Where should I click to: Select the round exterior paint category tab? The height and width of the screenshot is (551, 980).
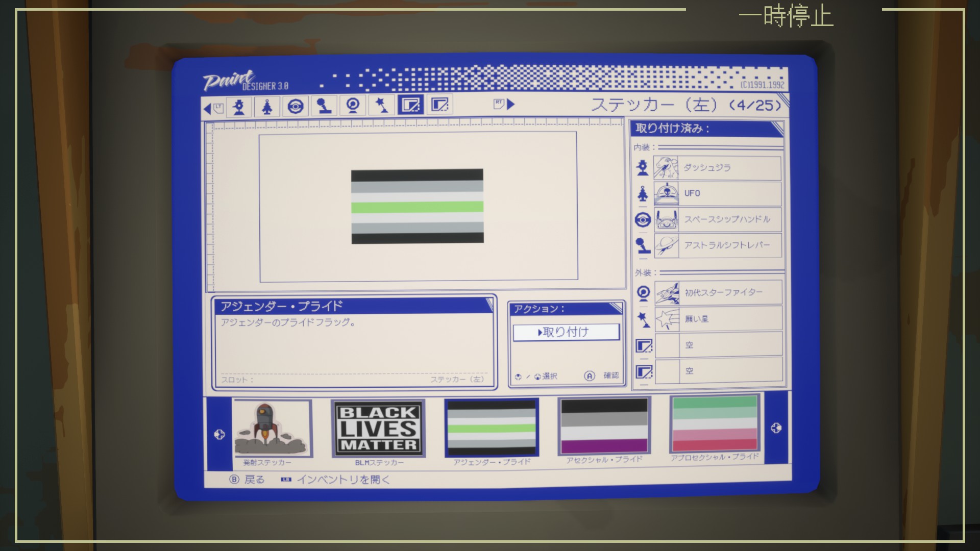[x=353, y=105]
